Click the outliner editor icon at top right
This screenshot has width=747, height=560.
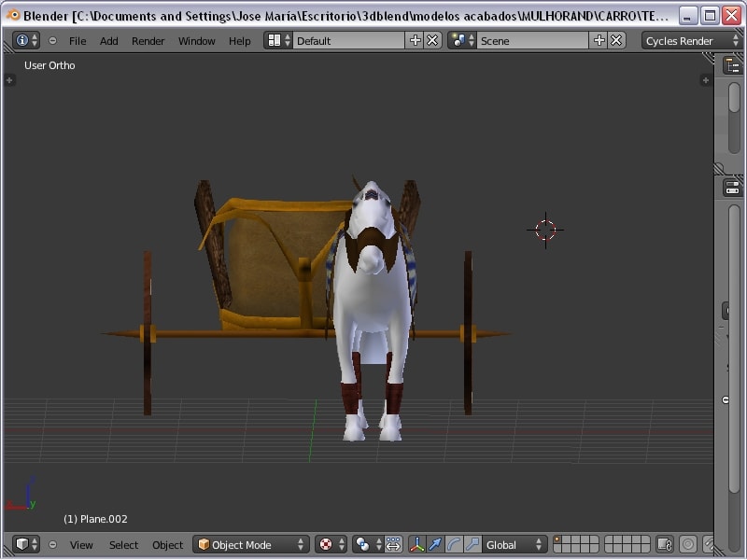[x=733, y=65]
